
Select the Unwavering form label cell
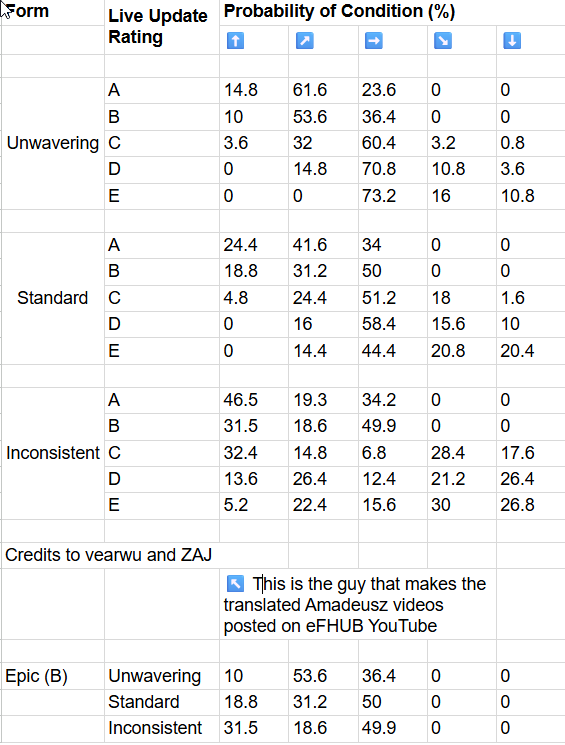53,143
